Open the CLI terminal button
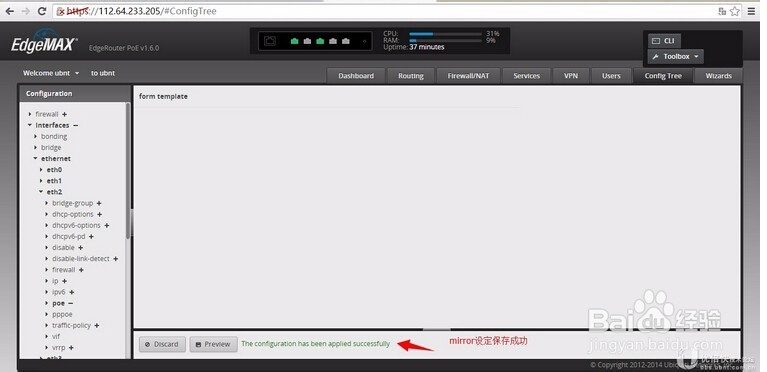Screen dimensions: 767x372 coord(664,41)
